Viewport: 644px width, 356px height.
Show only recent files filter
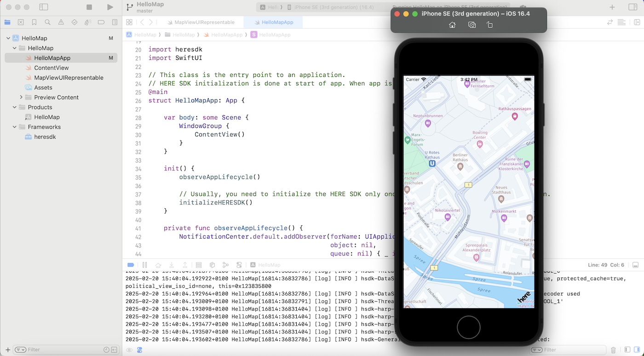click(106, 350)
